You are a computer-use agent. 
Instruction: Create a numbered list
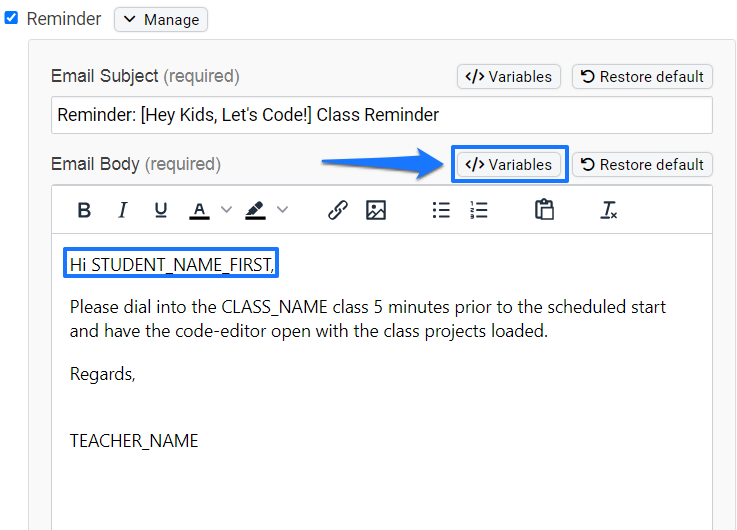coord(479,210)
